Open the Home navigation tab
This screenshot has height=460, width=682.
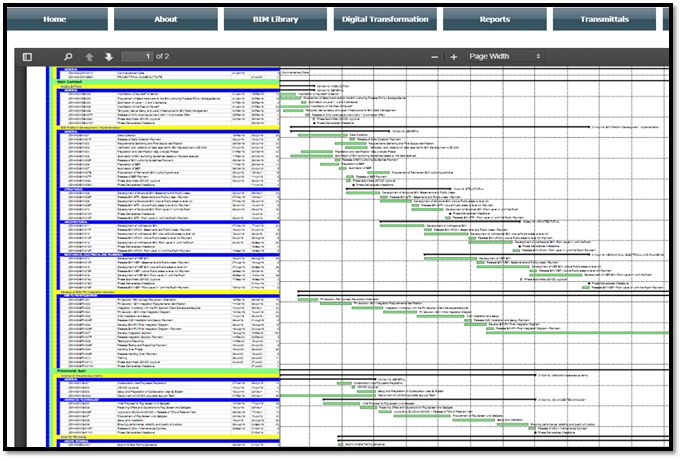[x=55, y=19]
